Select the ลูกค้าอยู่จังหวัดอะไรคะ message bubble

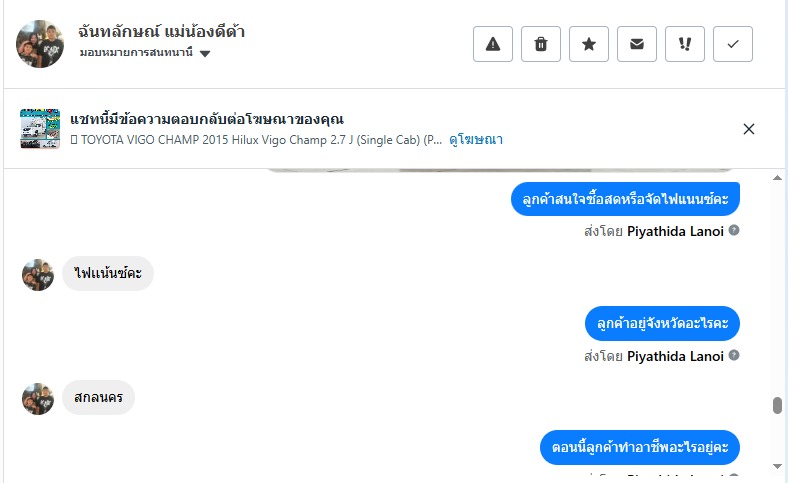click(662, 323)
